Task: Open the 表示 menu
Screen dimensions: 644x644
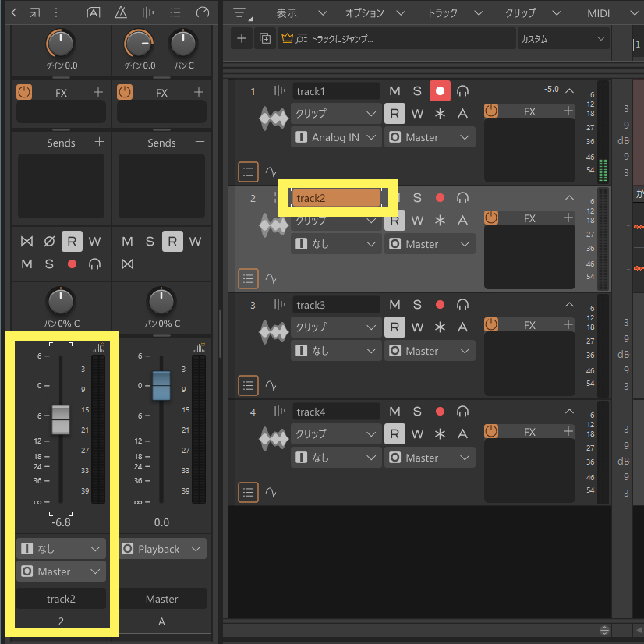Action: (x=301, y=13)
